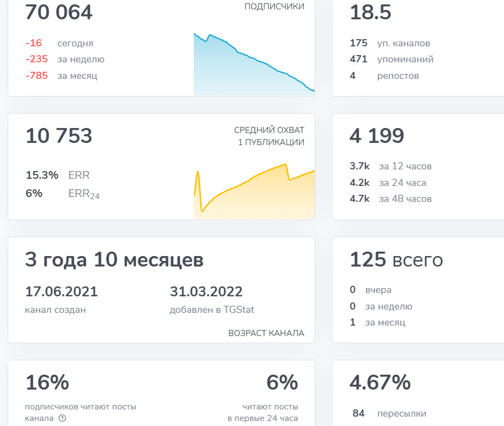Screen dimensions: 504x426
Task: Click the 'вчера' label
Action: click(378, 290)
